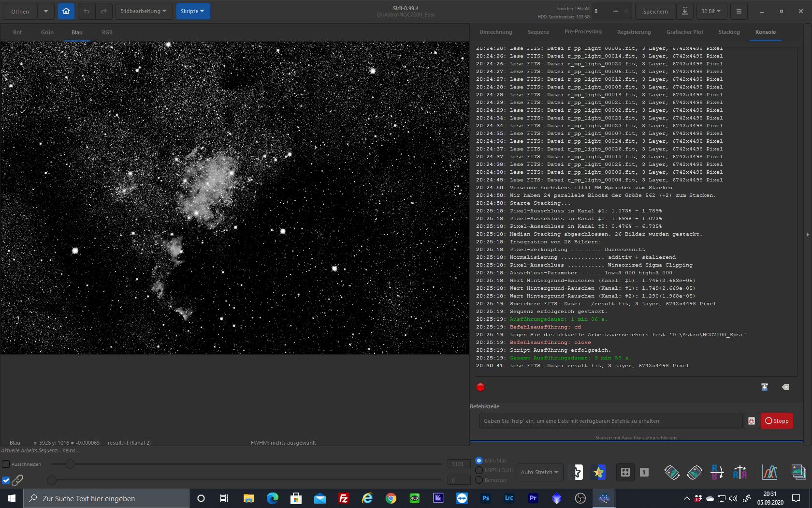Switch to the Grün channel tab
This screenshot has width=812, height=508.
pos(47,32)
